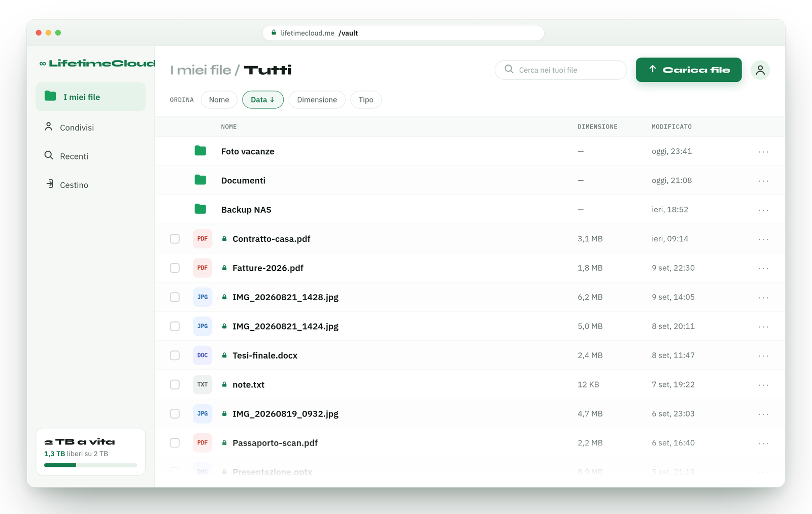The image size is (812, 514).
Task: Select checkbox for IMG_20260821_1428.jpg
Action: pos(175,297)
